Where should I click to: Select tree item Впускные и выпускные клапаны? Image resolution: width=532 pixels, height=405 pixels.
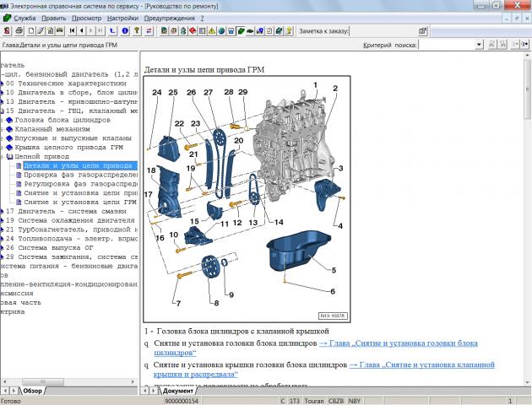tap(73, 138)
